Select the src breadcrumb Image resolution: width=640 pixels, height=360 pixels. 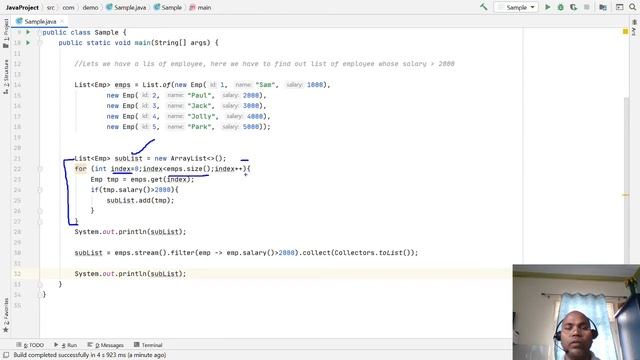point(51,7)
